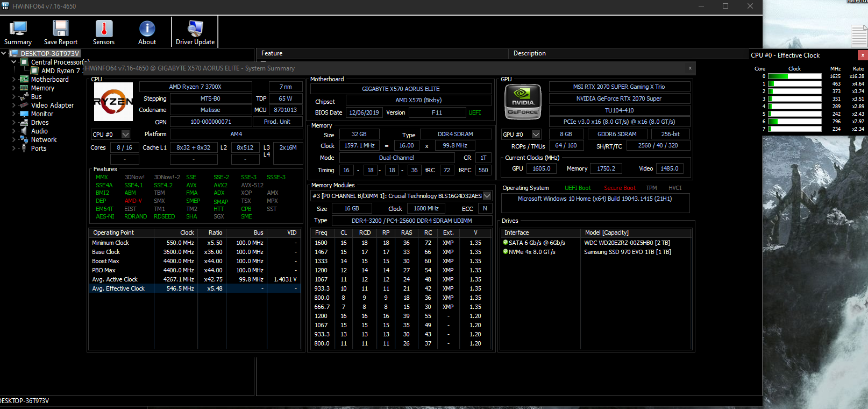This screenshot has width=868, height=409.
Task: Click the Operating Point column header
Action: click(x=122, y=232)
